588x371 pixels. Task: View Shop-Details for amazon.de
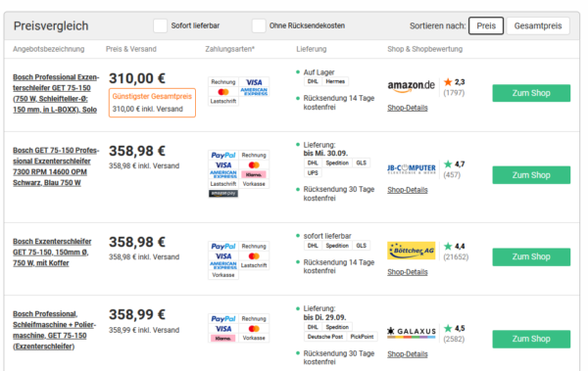(x=408, y=108)
